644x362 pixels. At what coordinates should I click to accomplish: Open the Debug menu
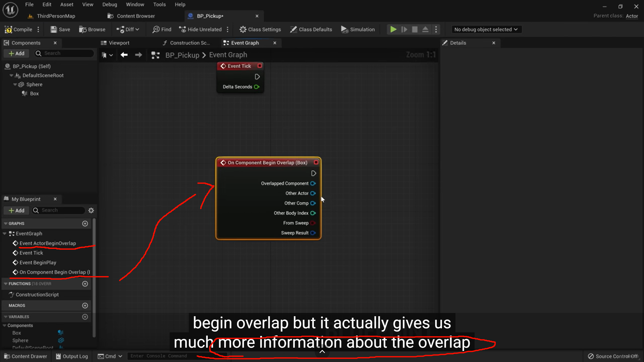point(109,5)
